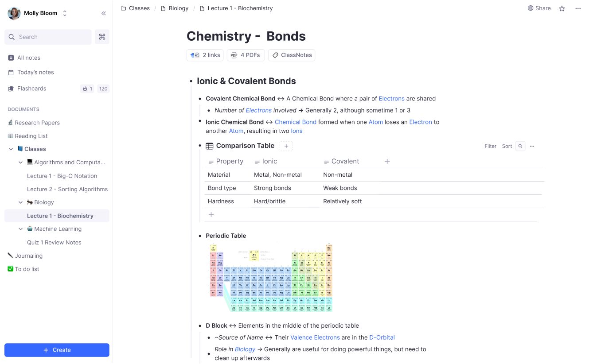
Task: Click the Share button
Action: coord(539,8)
